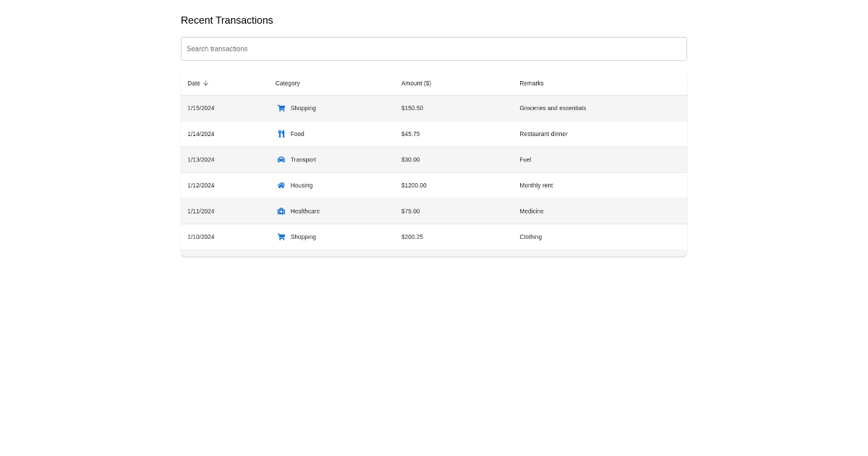
Task: Select the medical bag icon for Healthcare
Action: (x=281, y=211)
